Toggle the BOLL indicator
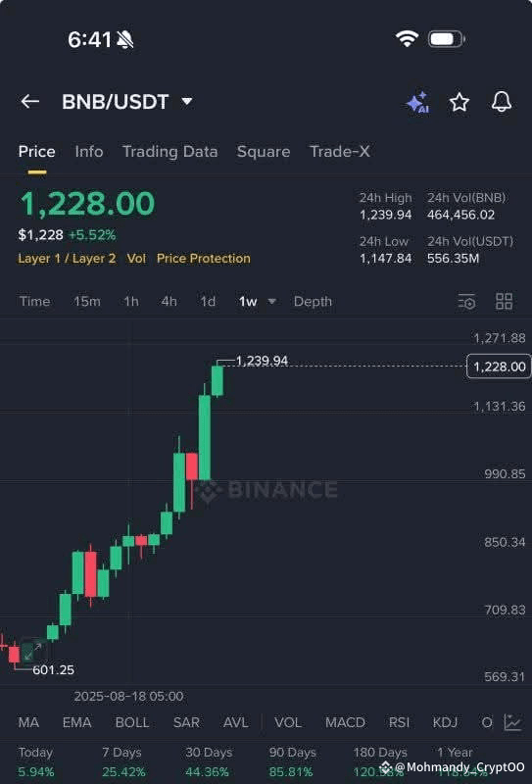This screenshot has height=784, width=532. [x=132, y=722]
